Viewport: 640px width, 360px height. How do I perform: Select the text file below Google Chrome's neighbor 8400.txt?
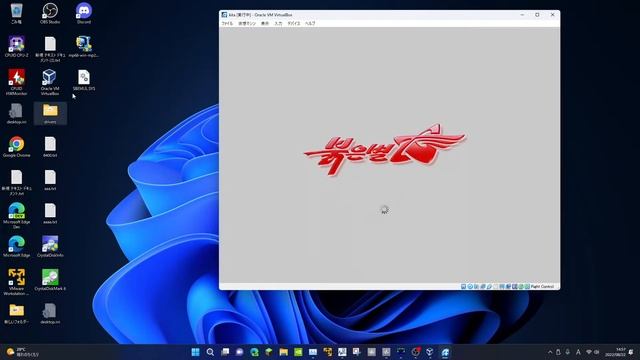(50, 180)
